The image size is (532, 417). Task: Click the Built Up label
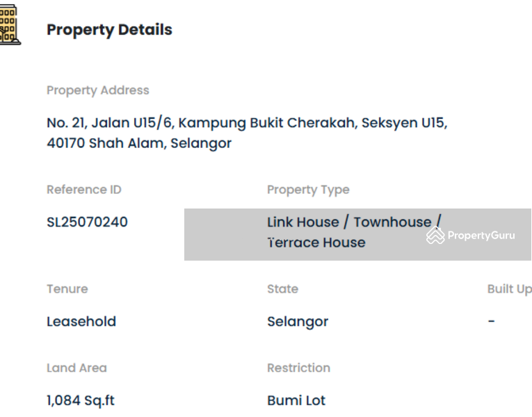click(x=510, y=289)
